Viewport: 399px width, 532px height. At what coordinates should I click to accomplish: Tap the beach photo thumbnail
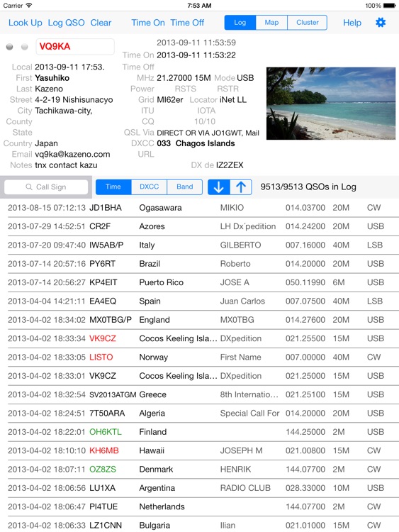pos(331,104)
